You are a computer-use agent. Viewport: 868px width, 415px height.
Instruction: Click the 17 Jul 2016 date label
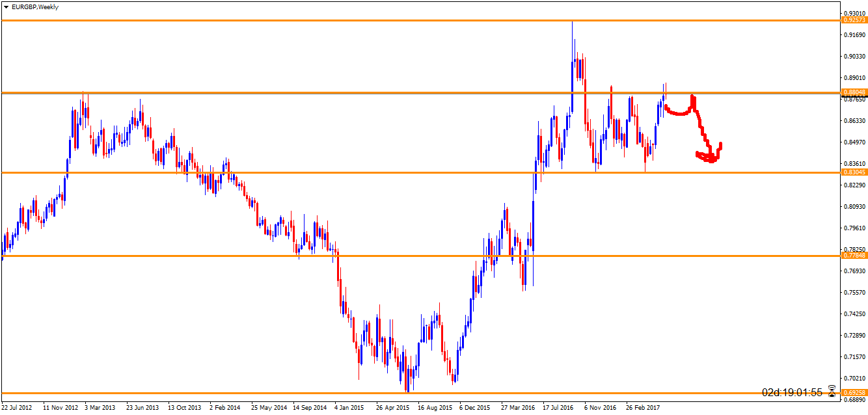[558, 408]
